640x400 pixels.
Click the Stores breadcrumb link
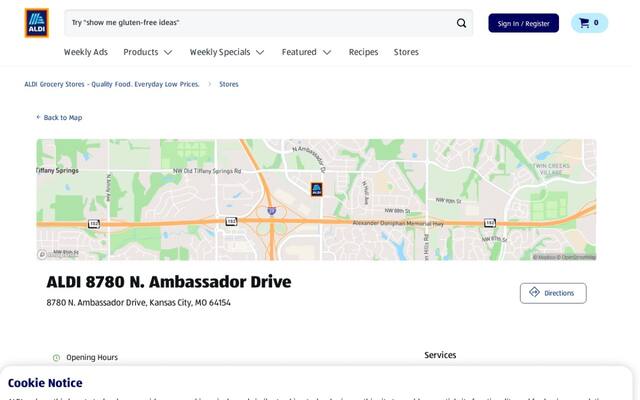229,84
